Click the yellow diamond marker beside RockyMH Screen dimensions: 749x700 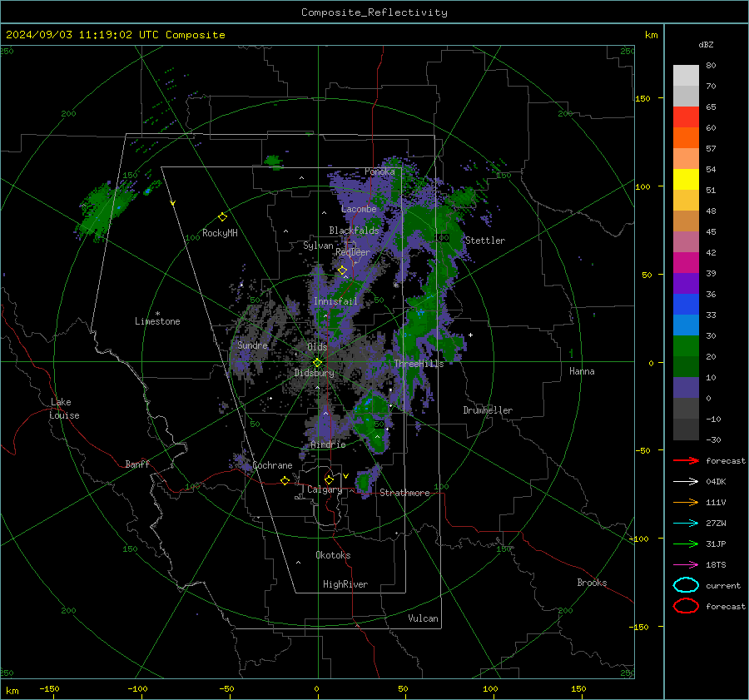(x=222, y=217)
